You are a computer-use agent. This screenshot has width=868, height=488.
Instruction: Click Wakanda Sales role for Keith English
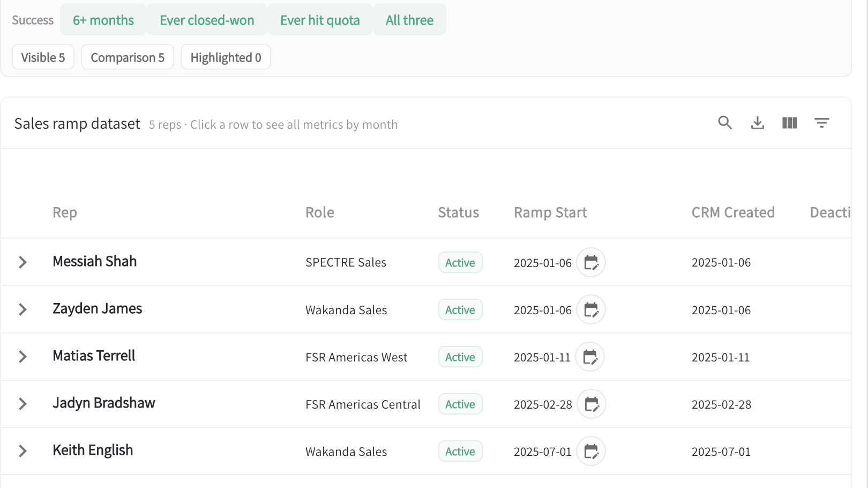click(346, 452)
